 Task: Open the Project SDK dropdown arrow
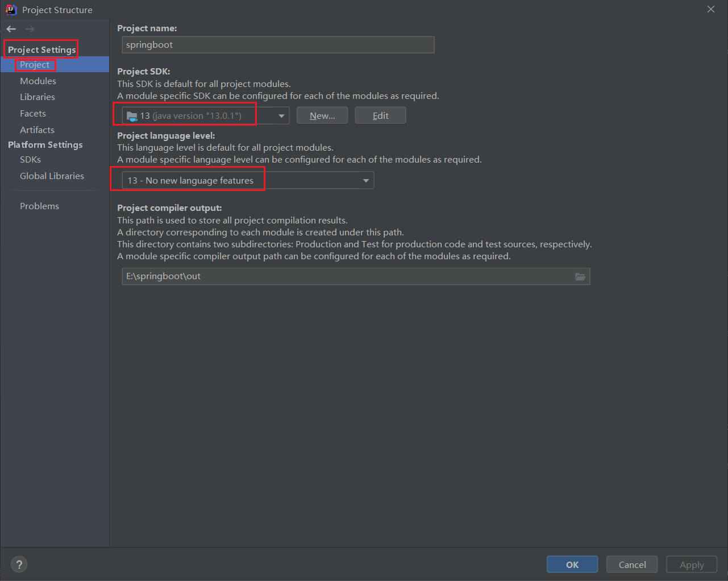pyautogui.click(x=281, y=116)
